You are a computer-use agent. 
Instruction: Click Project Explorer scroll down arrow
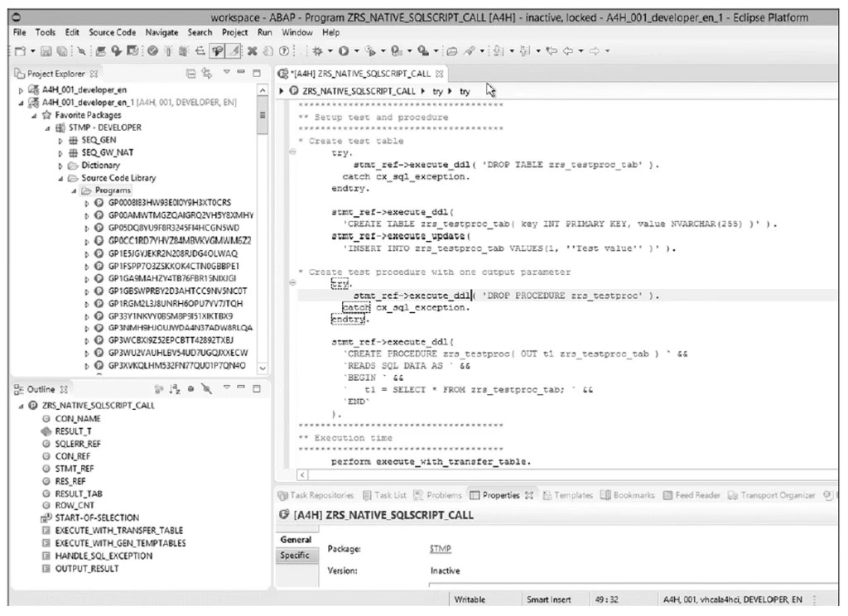click(263, 368)
